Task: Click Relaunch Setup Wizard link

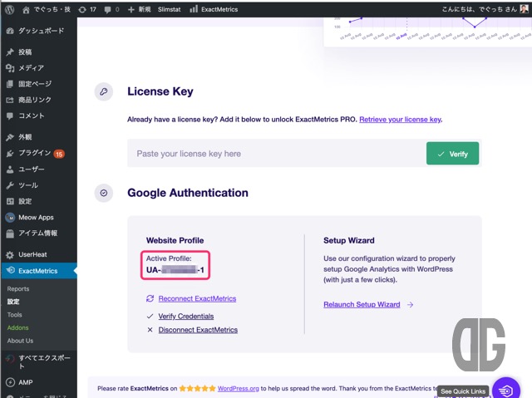Action: coord(362,304)
